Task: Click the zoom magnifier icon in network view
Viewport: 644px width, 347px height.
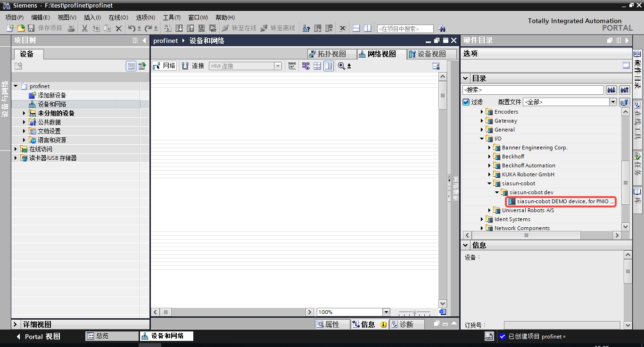Action: pos(342,66)
